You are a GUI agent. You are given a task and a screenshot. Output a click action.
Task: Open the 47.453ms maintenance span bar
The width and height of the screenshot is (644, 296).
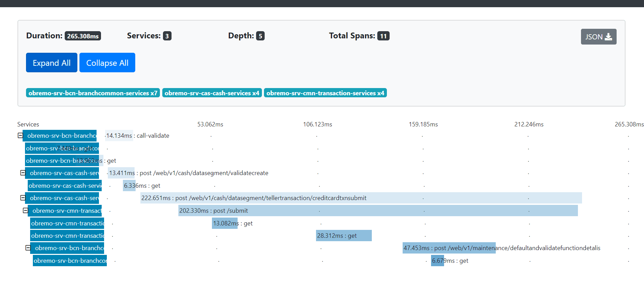pyautogui.click(x=449, y=248)
